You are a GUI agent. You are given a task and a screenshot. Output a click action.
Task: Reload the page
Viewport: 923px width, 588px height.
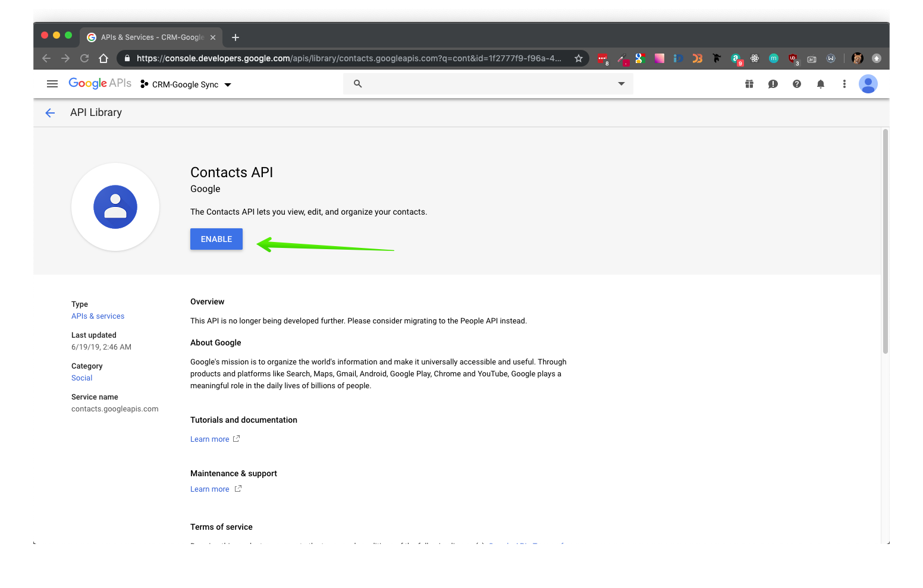coord(84,58)
